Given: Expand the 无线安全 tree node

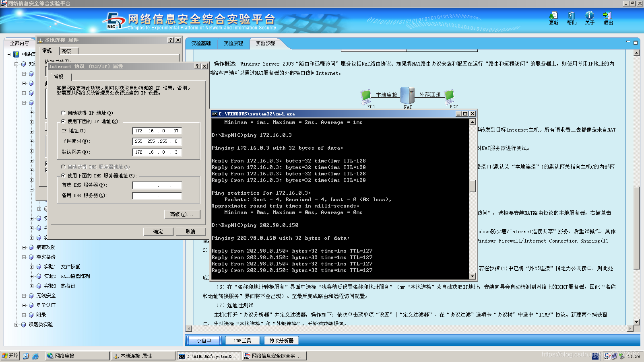Looking at the screenshot, I should 24,296.
